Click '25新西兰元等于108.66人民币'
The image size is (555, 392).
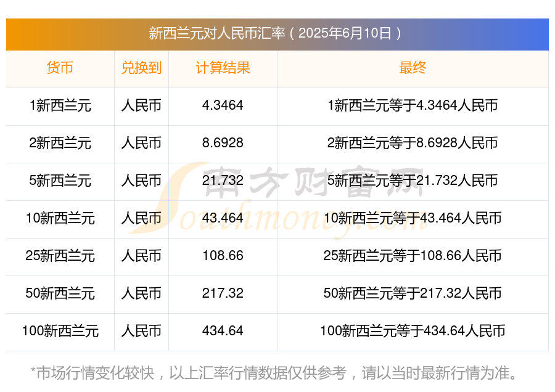pos(413,256)
